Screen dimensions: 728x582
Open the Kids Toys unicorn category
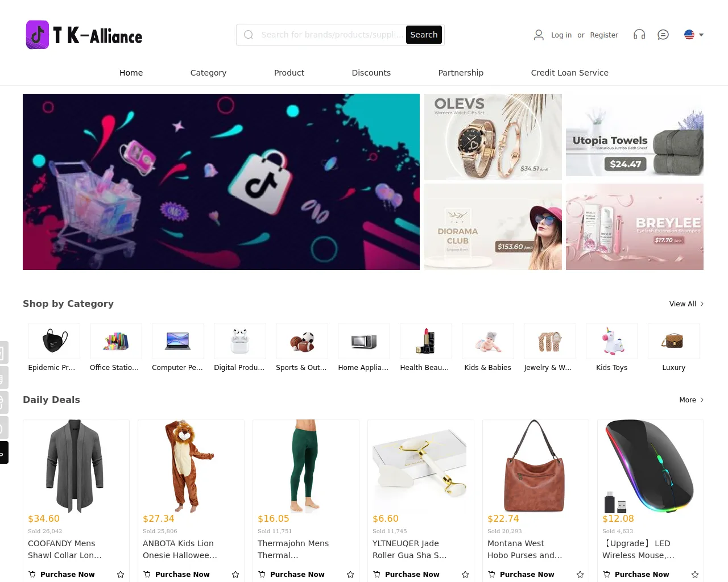click(x=612, y=341)
